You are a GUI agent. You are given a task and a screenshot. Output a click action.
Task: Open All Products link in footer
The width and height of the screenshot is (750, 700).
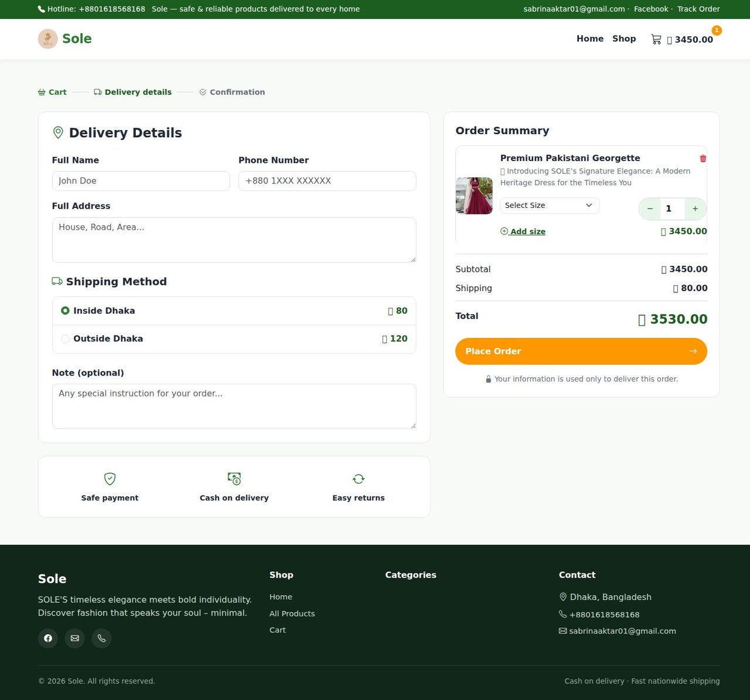coord(292,613)
